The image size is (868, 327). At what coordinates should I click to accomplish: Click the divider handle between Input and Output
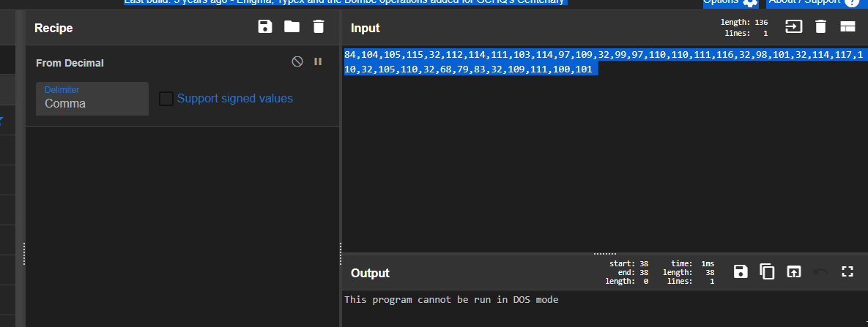pos(604,253)
